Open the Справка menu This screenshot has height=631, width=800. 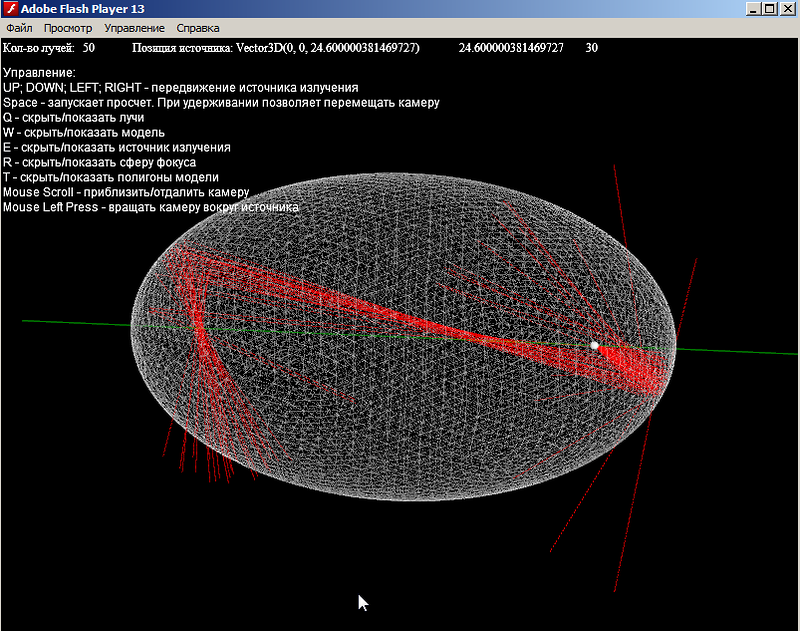pos(198,28)
